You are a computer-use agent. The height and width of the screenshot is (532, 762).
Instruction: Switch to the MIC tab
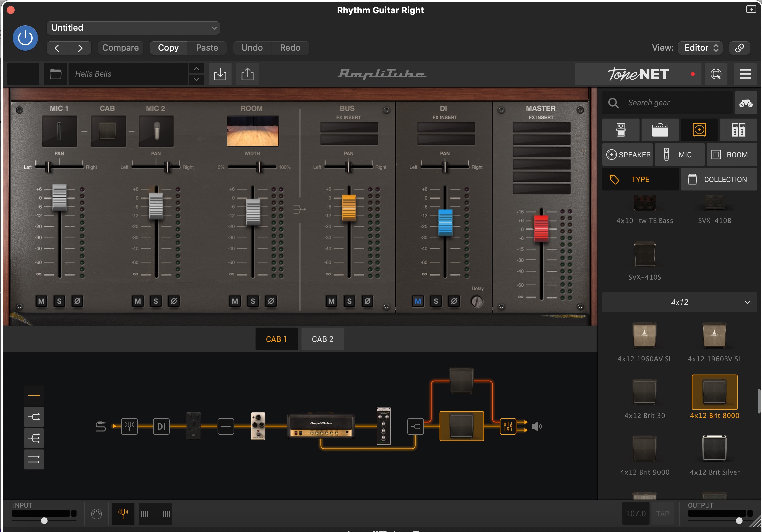click(680, 155)
